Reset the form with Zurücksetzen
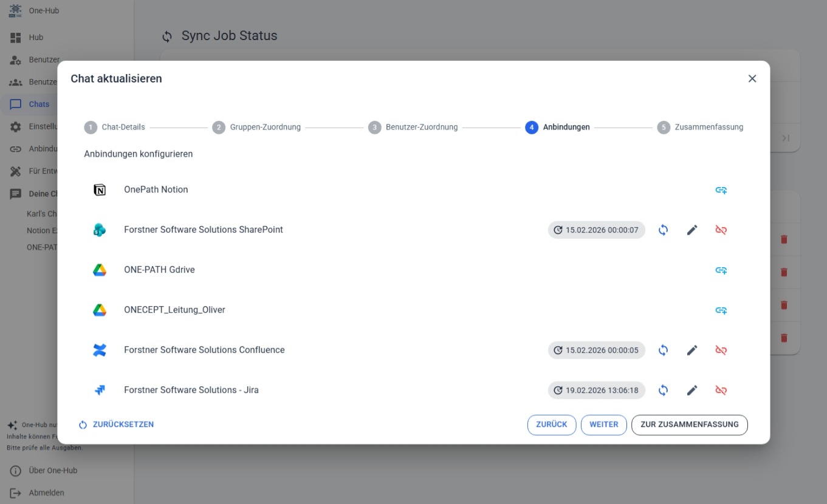827x504 pixels. [116, 425]
